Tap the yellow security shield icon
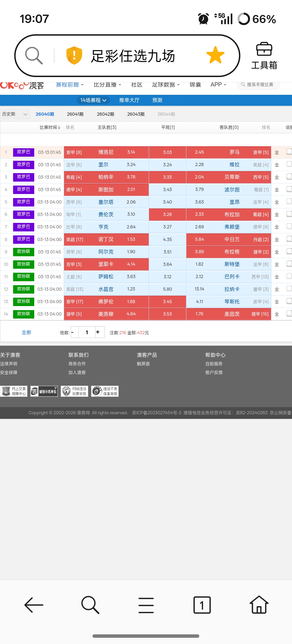Screen dimensions: 292x644 click(74, 55)
